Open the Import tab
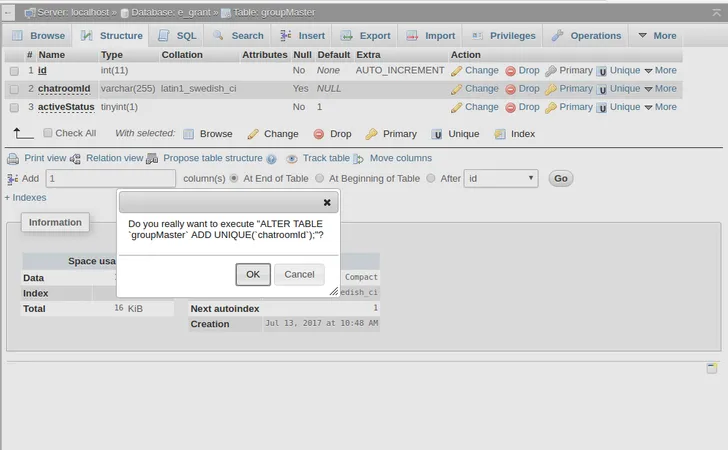This screenshot has height=450, width=728. point(430,36)
